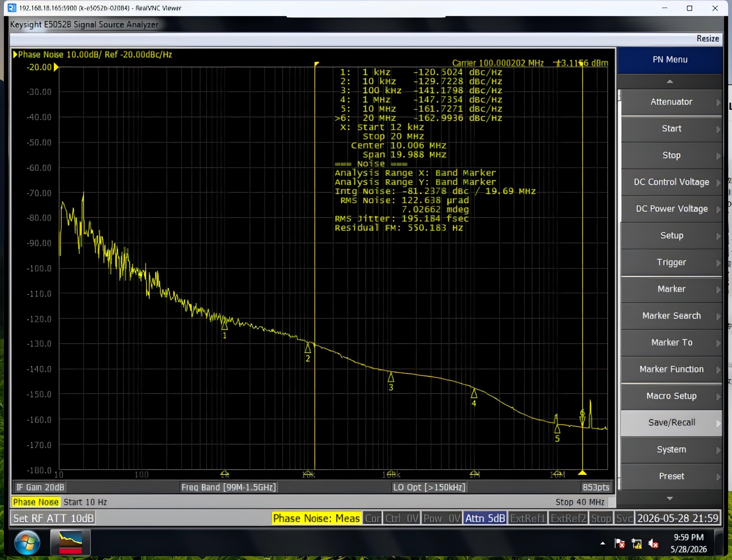The height and width of the screenshot is (560, 732).
Task: Click the ExtRef1 status indicator
Action: click(x=528, y=518)
